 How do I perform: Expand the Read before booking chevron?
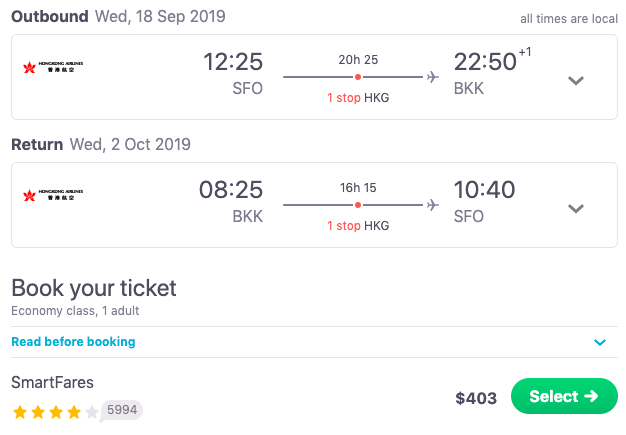[x=600, y=342]
